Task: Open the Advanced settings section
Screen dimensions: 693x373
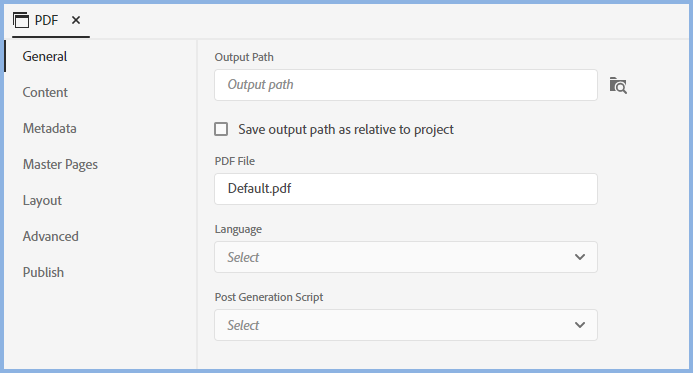Action: tap(50, 236)
